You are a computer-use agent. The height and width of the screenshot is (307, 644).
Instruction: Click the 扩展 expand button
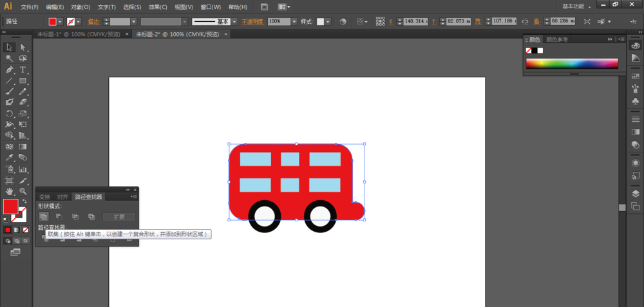tap(118, 217)
